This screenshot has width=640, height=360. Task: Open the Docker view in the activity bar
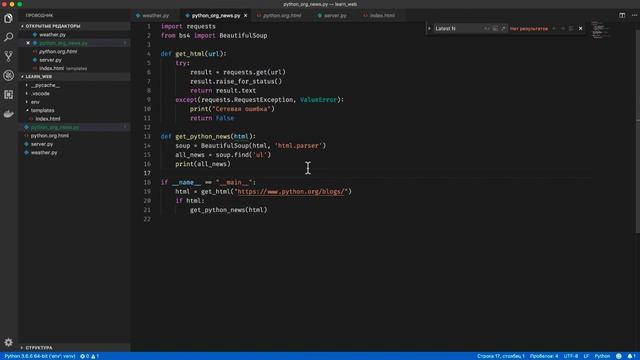8,114
